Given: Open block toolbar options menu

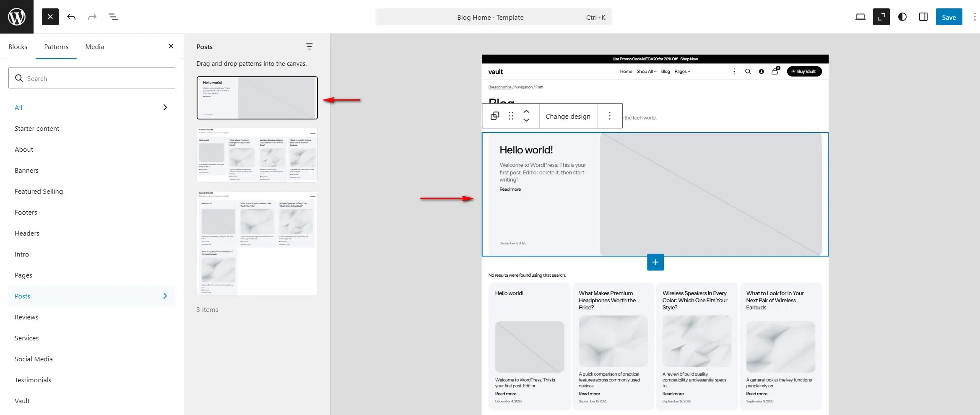Looking at the screenshot, I should [610, 116].
